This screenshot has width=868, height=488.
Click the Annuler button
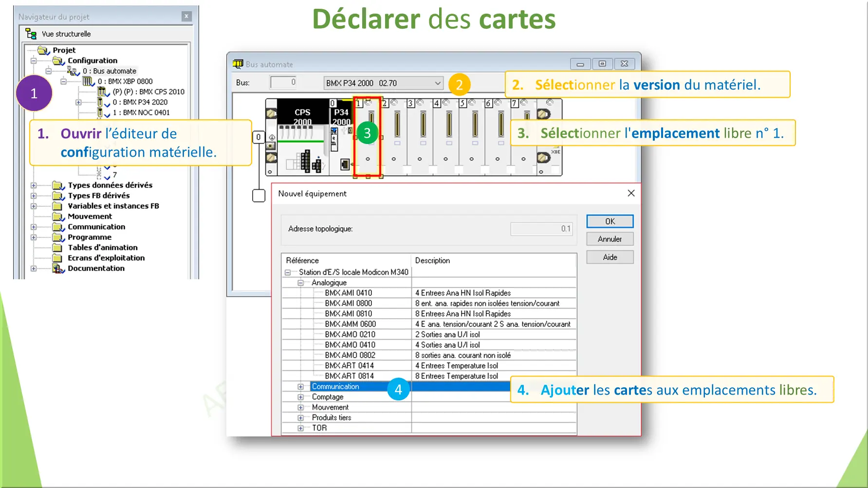pos(609,239)
